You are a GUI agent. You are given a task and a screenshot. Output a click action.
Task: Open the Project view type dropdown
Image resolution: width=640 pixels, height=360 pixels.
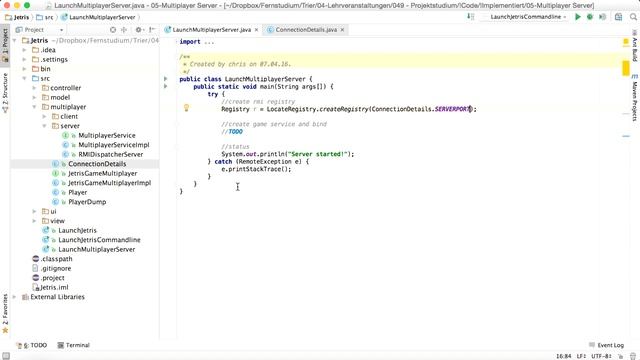(39, 30)
